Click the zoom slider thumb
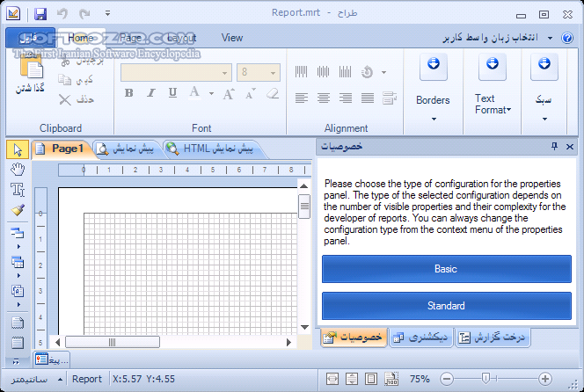 tap(485, 379)
